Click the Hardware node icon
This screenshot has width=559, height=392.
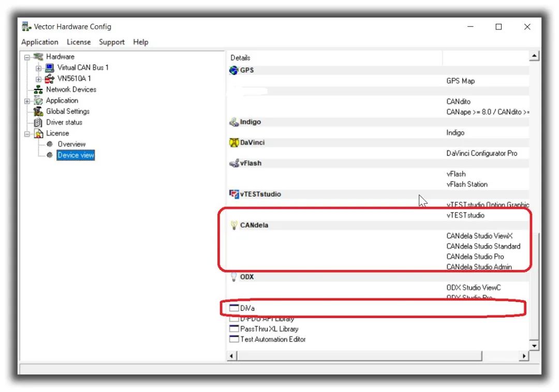pyautogui.click(x=38, y=56)
